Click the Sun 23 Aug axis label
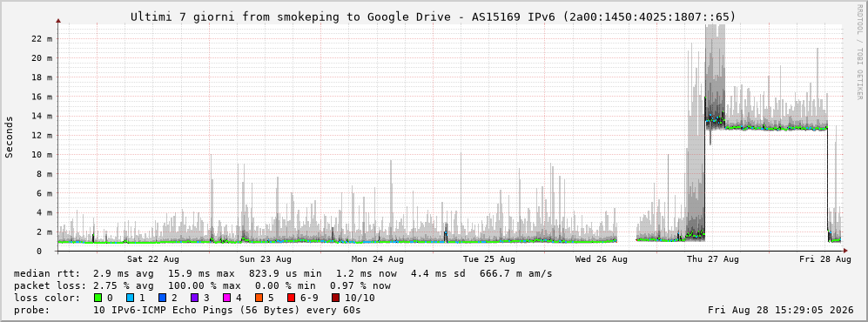Image resolution: width=868 pixels, height=322 pixels. (x=266, y=259)
